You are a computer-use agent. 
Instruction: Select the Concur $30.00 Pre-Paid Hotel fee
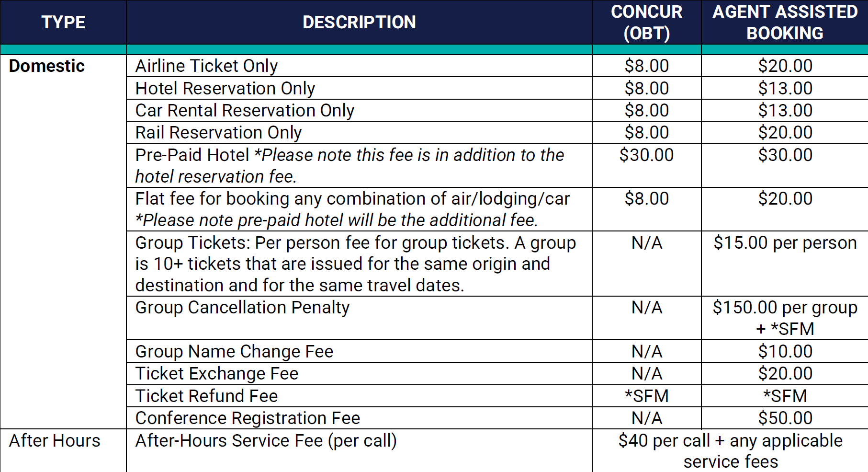click(x=646, y=155)
